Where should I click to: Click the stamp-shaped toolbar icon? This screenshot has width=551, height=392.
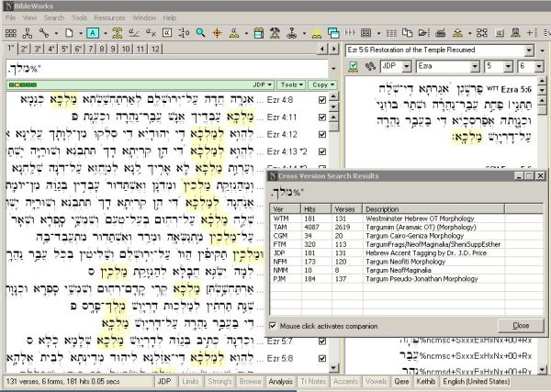pyautogui.click(x=515, y=33)
